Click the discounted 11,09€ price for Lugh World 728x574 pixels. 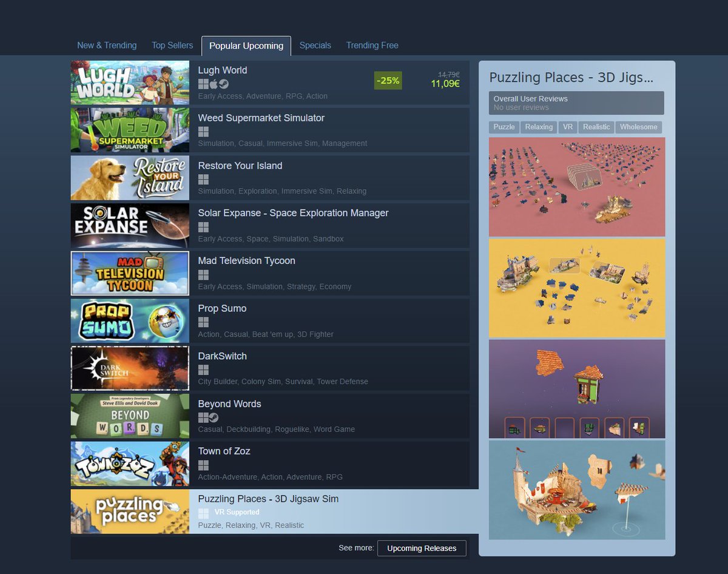pyautogui.click(x=445, y=83)
